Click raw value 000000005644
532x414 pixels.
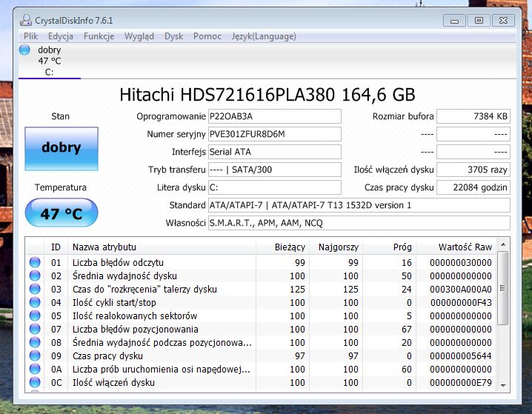coord(460,355)
